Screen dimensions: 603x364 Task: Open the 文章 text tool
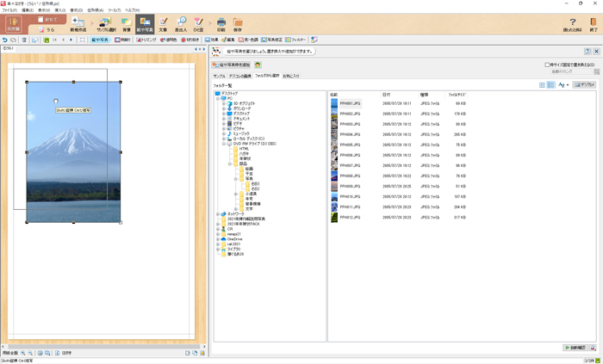[x=162, y=22]
